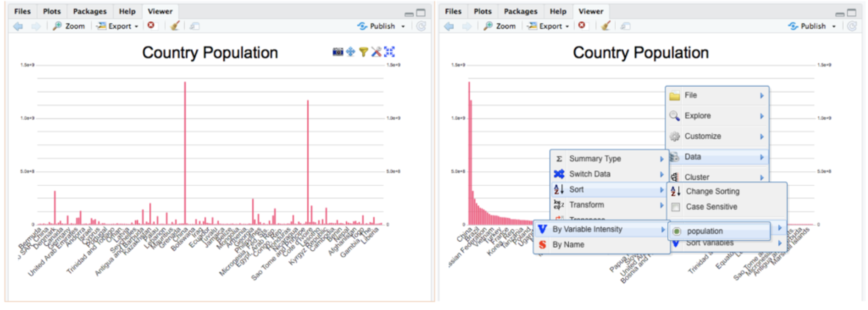Open the Sort submenu entry

609,189
